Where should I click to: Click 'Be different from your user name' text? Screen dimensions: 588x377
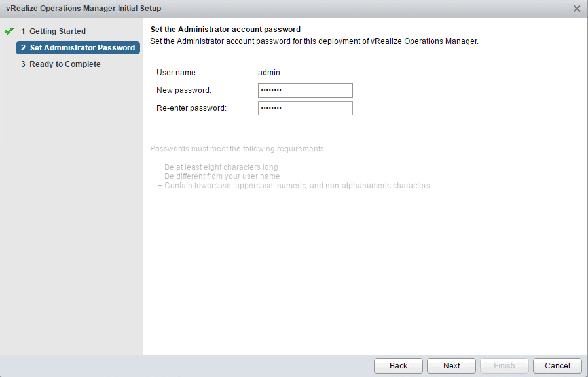222,176
